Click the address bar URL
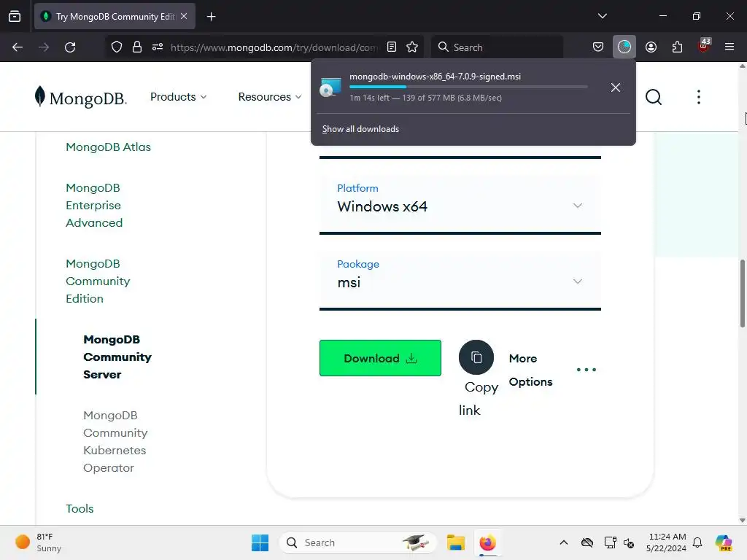747x560 pixels. click(x=274, y=47)
